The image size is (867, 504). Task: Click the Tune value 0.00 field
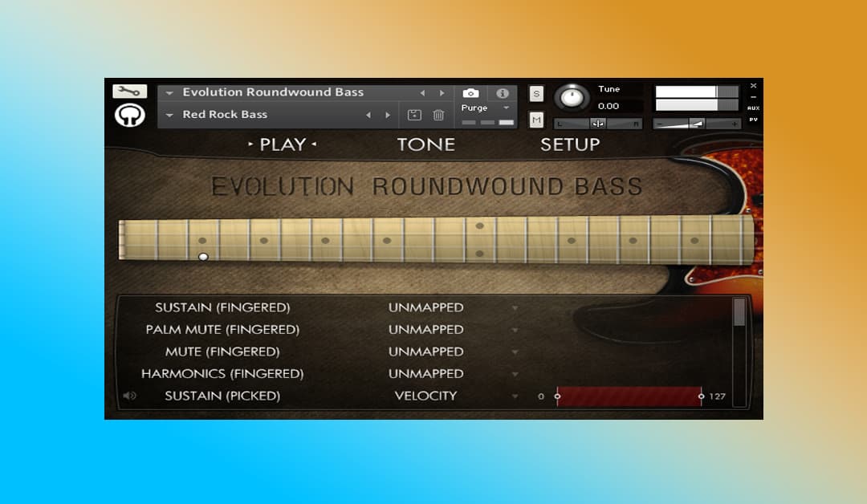pyautogui.click(x=609, y=106)
